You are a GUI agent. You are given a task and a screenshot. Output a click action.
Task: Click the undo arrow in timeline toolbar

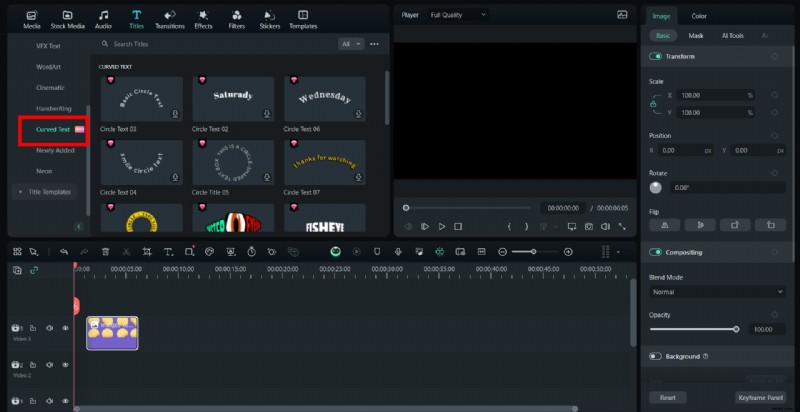click(64, 251)
